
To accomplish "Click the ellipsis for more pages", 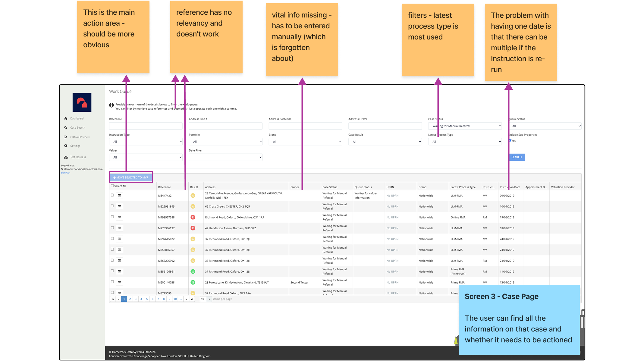I will click(x=181, y=299).
